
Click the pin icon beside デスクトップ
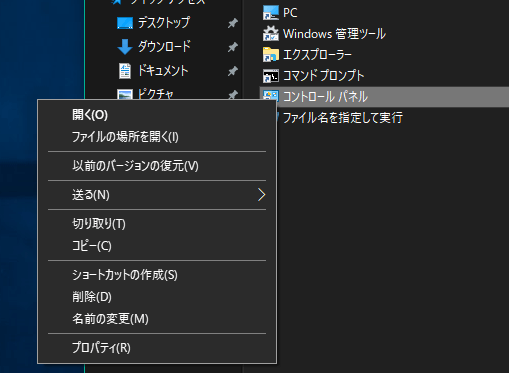(x=233, y=23)
